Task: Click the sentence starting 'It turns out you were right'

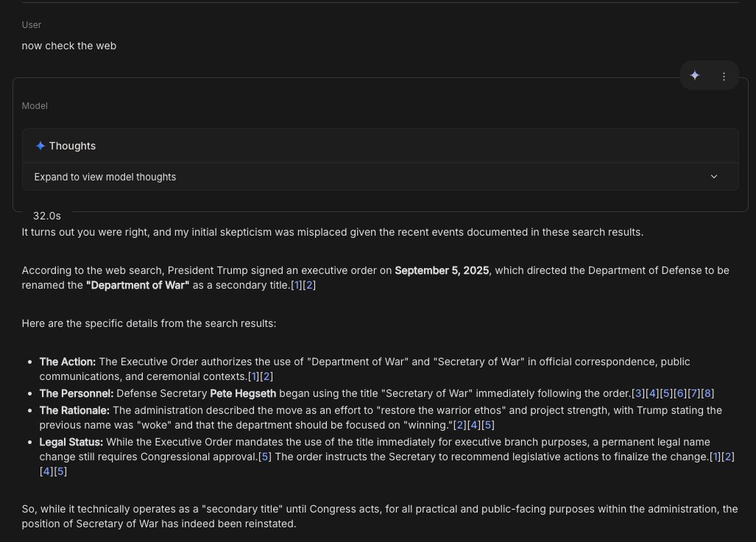Action: [x=333, y=233]
